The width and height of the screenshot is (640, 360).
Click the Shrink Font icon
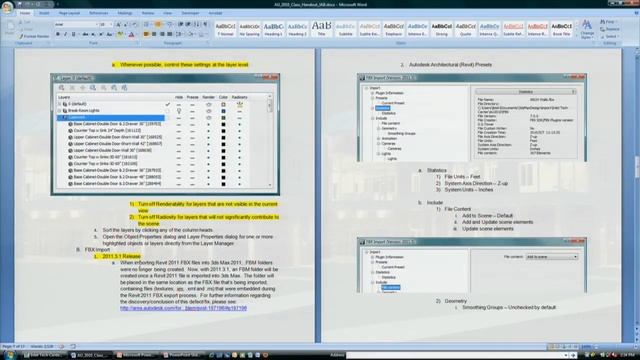[125, 24]
